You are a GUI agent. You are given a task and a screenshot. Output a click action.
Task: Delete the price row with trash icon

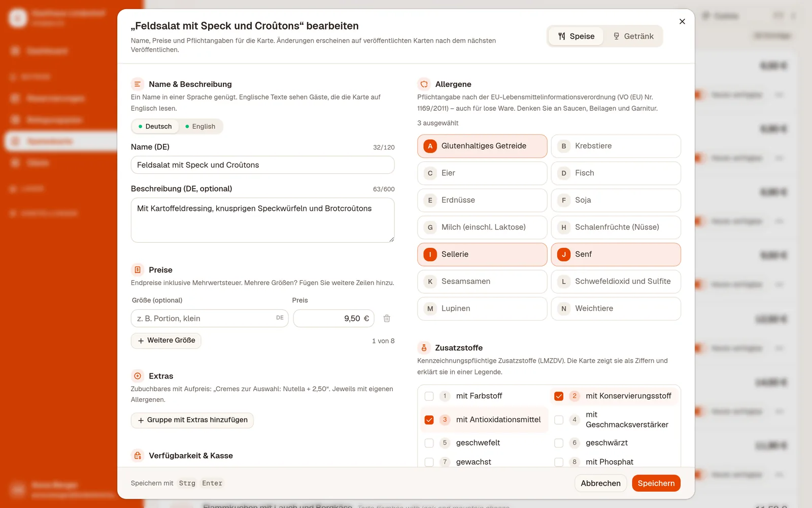[387, 319]
